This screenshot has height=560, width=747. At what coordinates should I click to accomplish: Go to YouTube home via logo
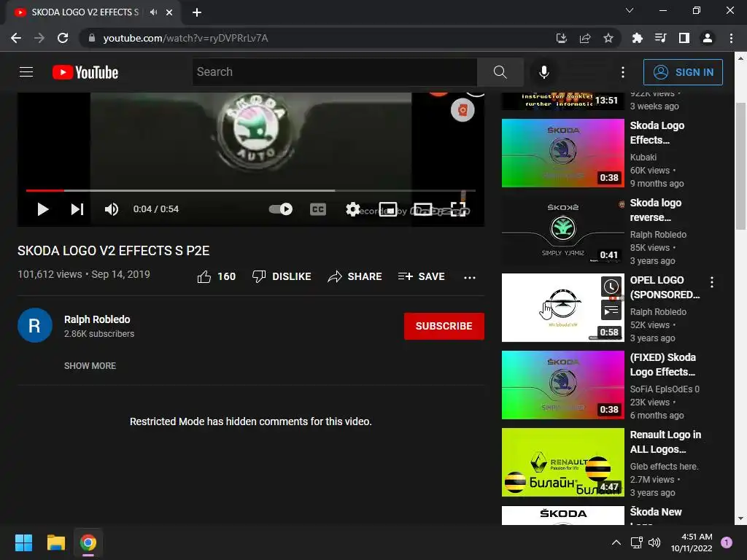coord(85,72)
